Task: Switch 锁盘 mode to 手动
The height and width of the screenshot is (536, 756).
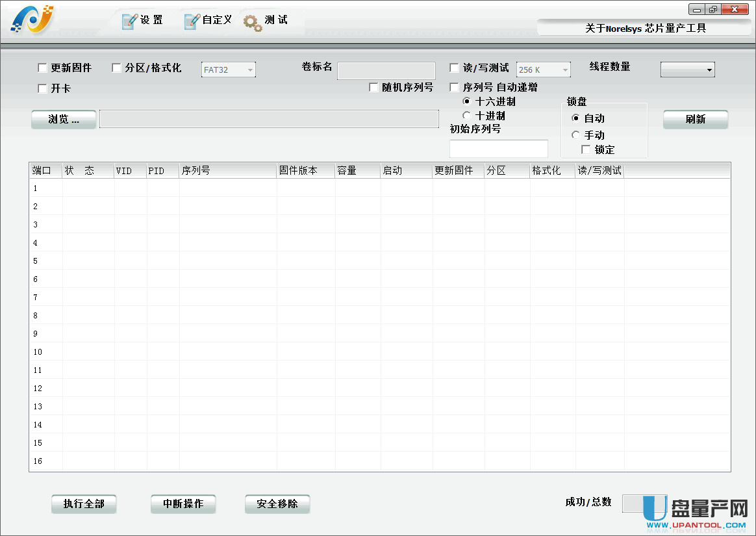Action: coord(575,135)
